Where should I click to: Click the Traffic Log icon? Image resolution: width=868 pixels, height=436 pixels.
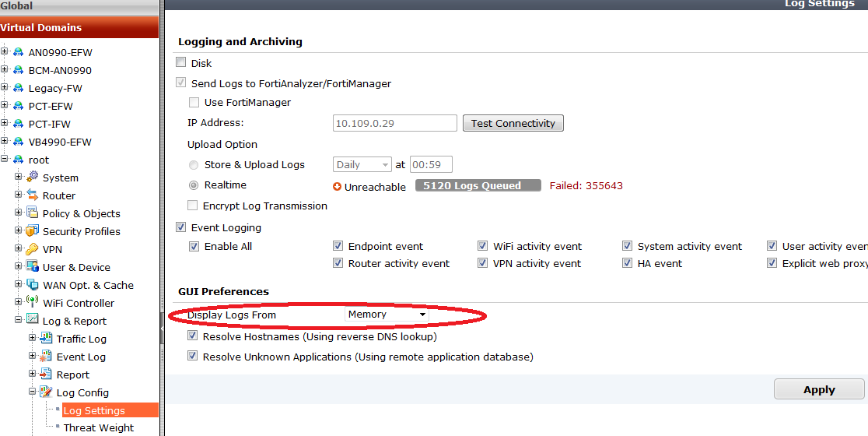[47, 339]
